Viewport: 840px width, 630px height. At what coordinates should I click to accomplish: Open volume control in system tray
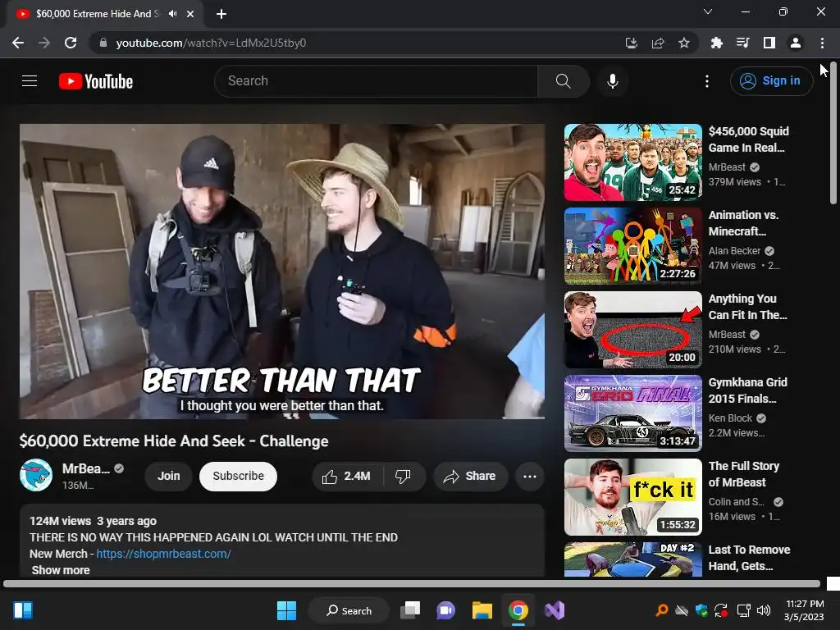(764, 610)
